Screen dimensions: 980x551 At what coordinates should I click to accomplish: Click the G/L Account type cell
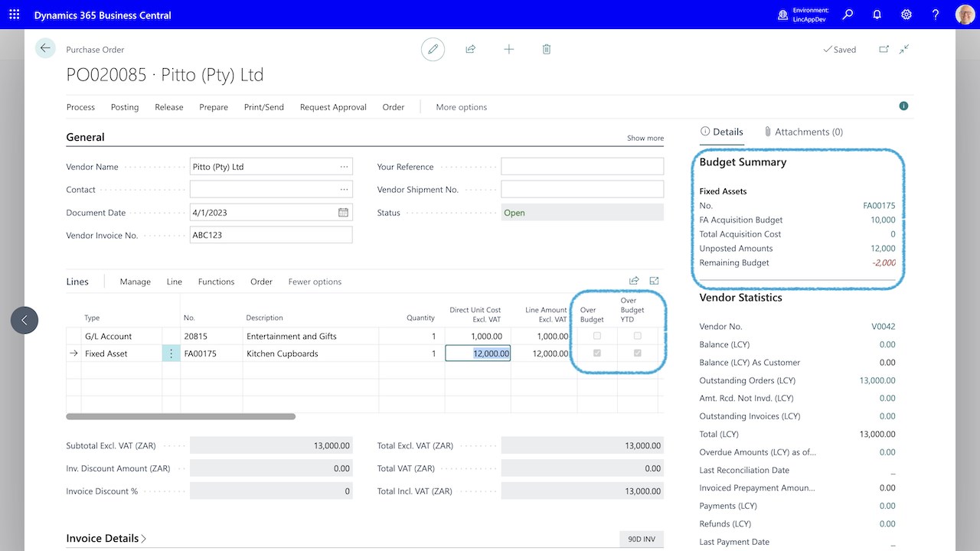click(x=122, y=336)
